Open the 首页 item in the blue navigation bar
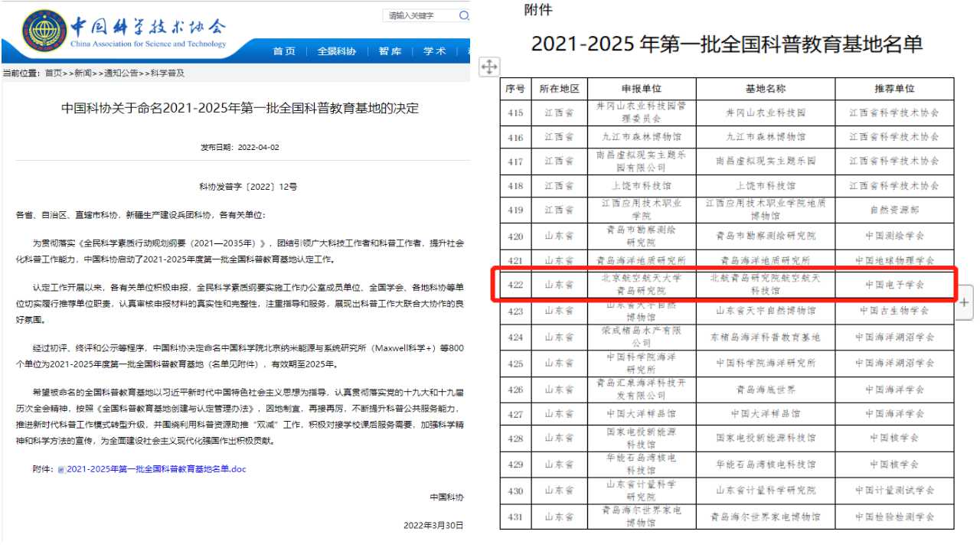Screen dimensions: 980x551 [284, 51]
